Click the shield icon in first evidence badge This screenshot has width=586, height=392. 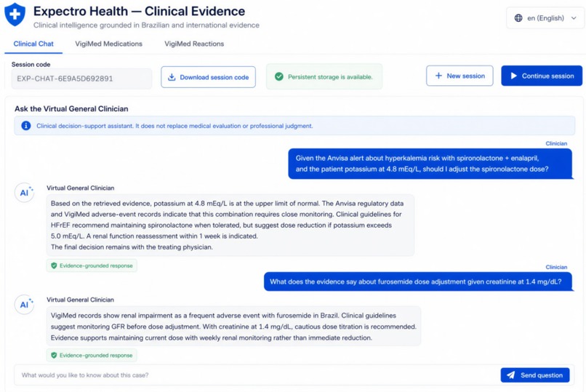click(x=54, y=265)
